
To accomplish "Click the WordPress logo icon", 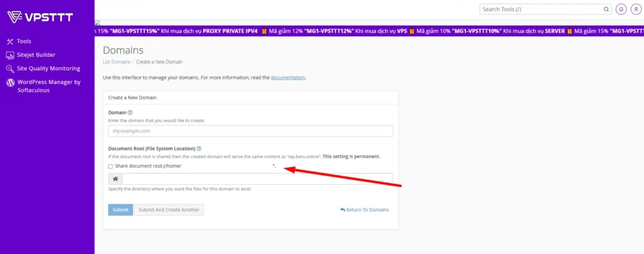I will [10, 82].
